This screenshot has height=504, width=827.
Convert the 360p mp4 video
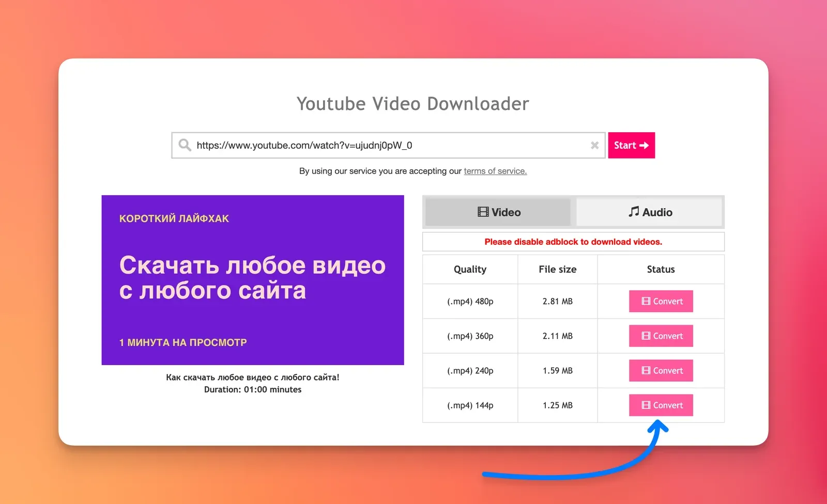click(x=661, y=336)
